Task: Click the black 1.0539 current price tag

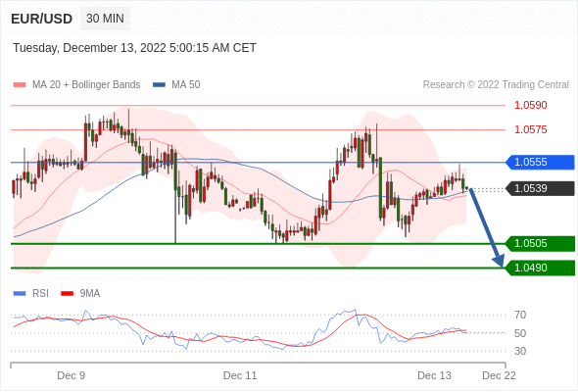Action: point(540,188)
